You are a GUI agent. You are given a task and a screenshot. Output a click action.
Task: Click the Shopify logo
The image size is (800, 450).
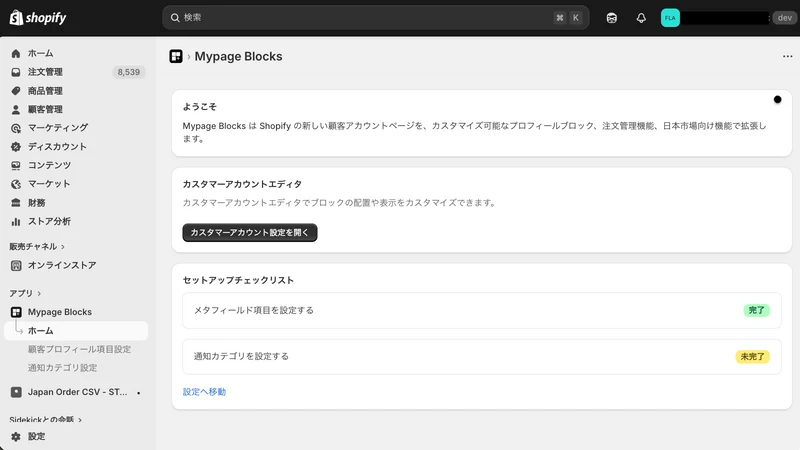[38, 18]
